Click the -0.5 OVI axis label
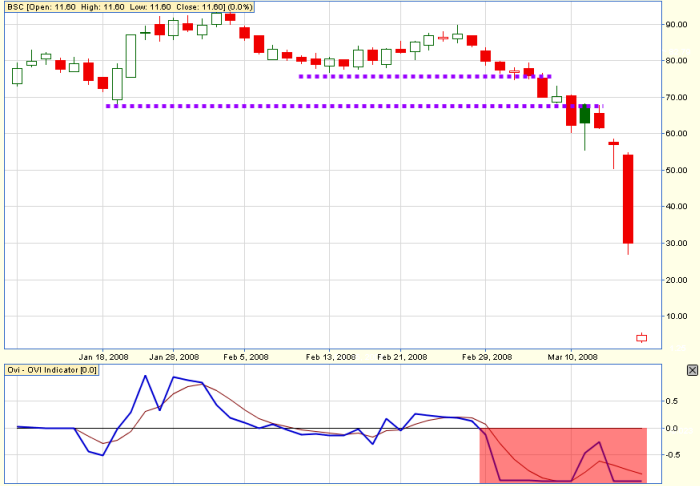Image resolution: width=700 pixels, height=486 pixels. pyautogui.click(x=671, y=455)
